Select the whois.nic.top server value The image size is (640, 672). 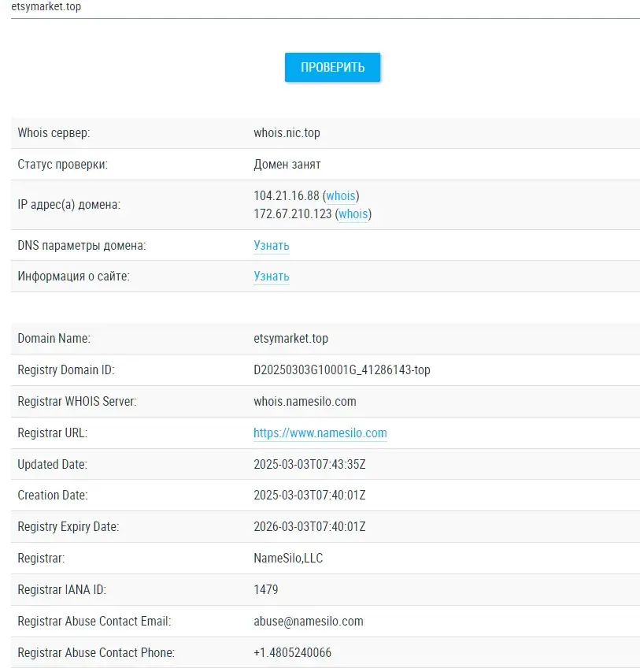[287, 133]
